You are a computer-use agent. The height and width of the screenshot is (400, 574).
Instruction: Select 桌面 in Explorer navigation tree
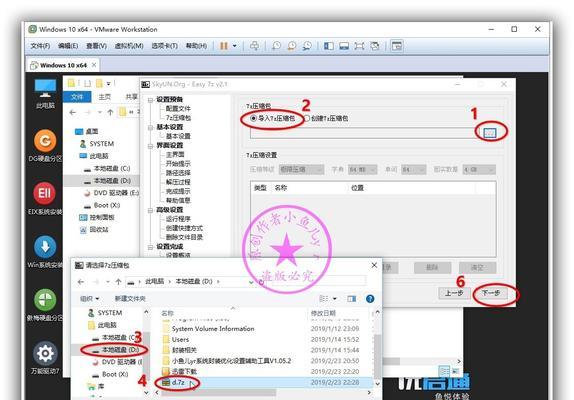86,131
